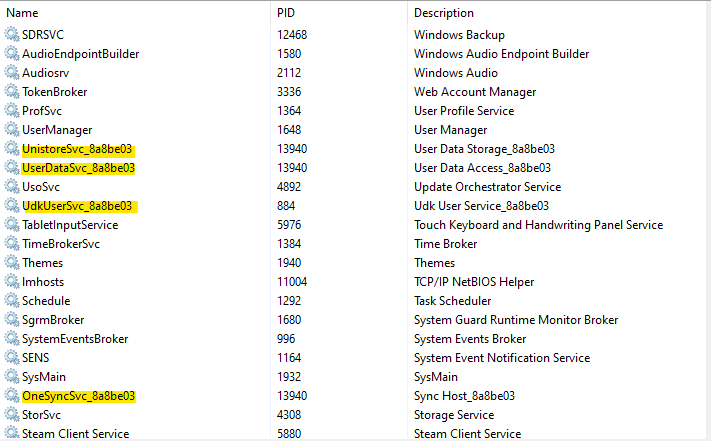Viewport: 711px width, 441px height.
Task: Click the Windows Backup description
Action: [x=459, y=34]
